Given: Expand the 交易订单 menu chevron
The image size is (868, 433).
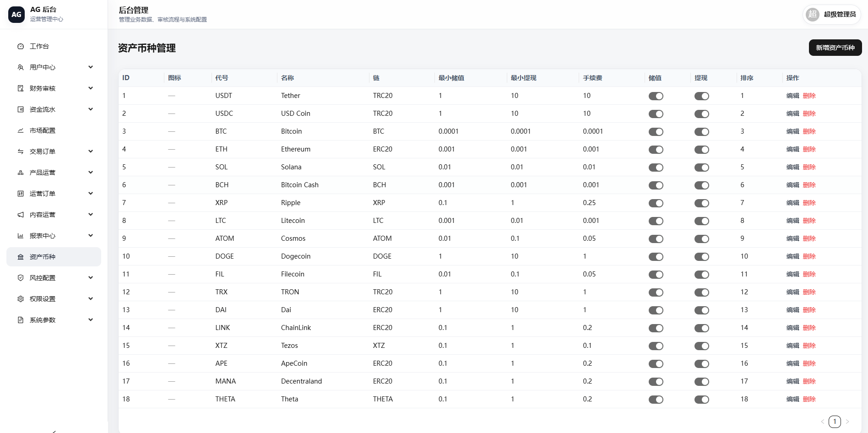Looking at the screenshot, I should click(91, 152).
